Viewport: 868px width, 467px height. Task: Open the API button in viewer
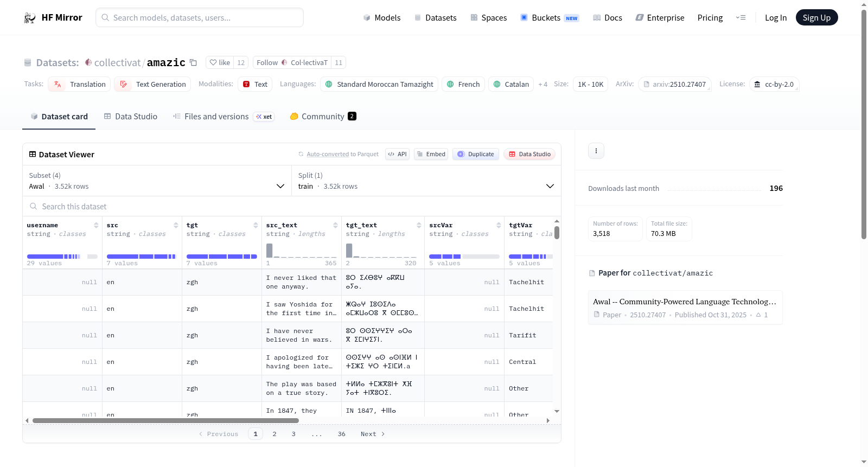tap(398, 154)
